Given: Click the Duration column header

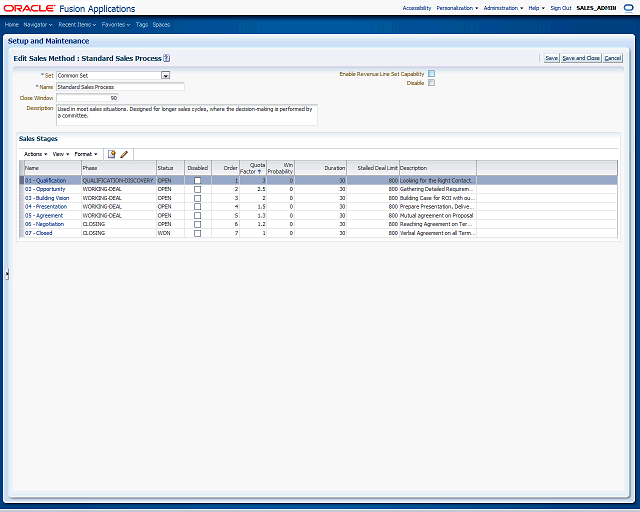Looking at the screenshot, I should tap(320, 168).
